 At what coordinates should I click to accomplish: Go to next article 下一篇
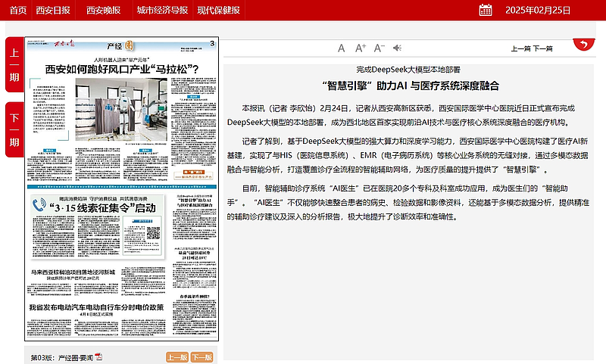click(542, 48)
